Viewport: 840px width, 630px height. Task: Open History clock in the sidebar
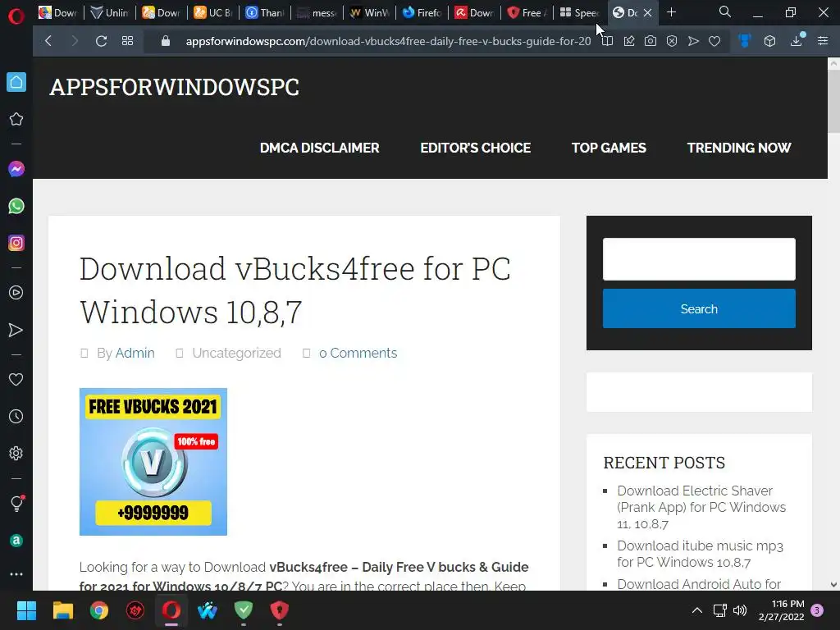coord(16,416)
